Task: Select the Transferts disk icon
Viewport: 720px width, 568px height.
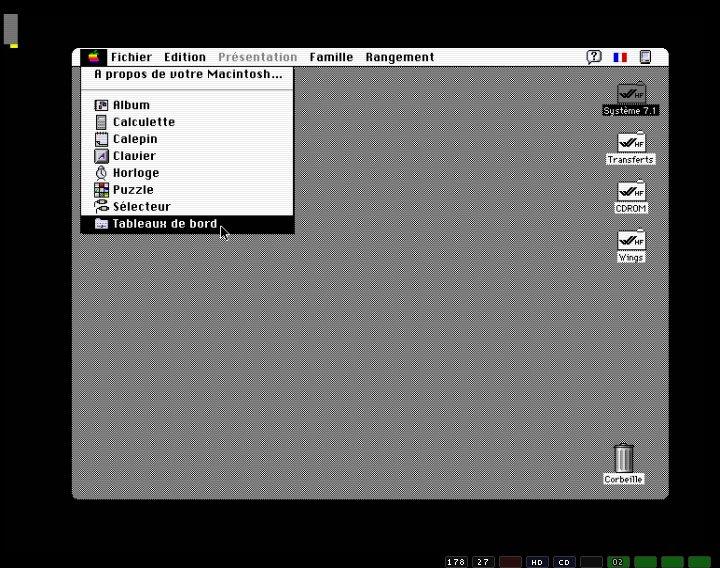Action: click(x=631, y=142)
